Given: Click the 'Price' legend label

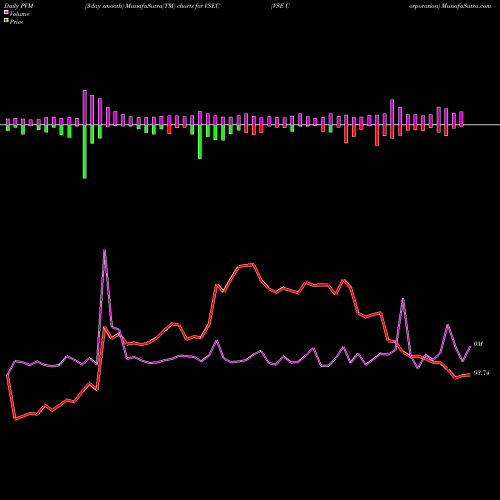Looking at the screenshot, I should 16,22.
